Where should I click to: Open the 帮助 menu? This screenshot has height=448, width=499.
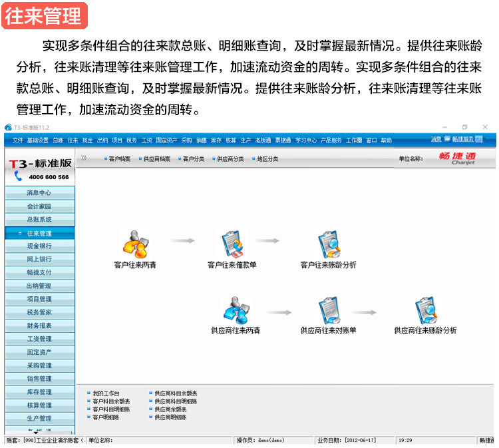click(386, 140)
